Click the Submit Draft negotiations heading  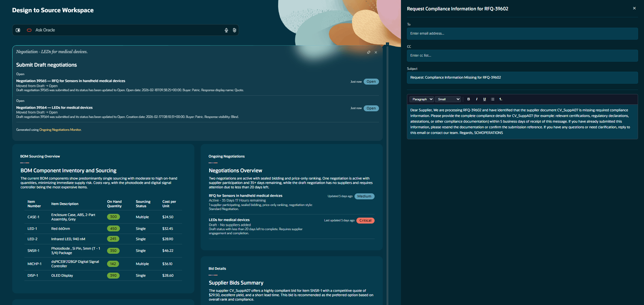pyautogui.click(x=46, y=65)
